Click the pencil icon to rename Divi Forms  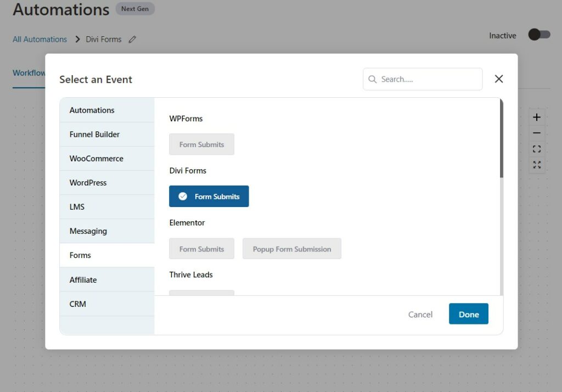[132, 40]
